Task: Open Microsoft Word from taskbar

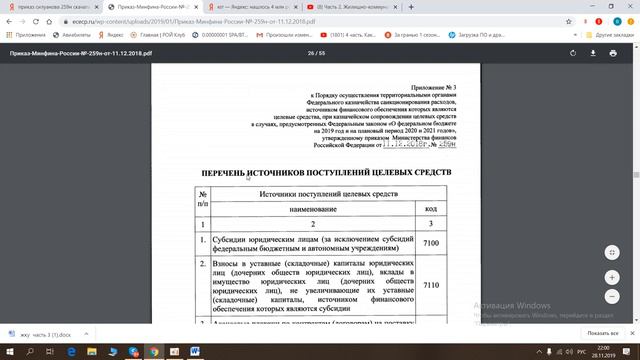Action: (x=195, y=351)
